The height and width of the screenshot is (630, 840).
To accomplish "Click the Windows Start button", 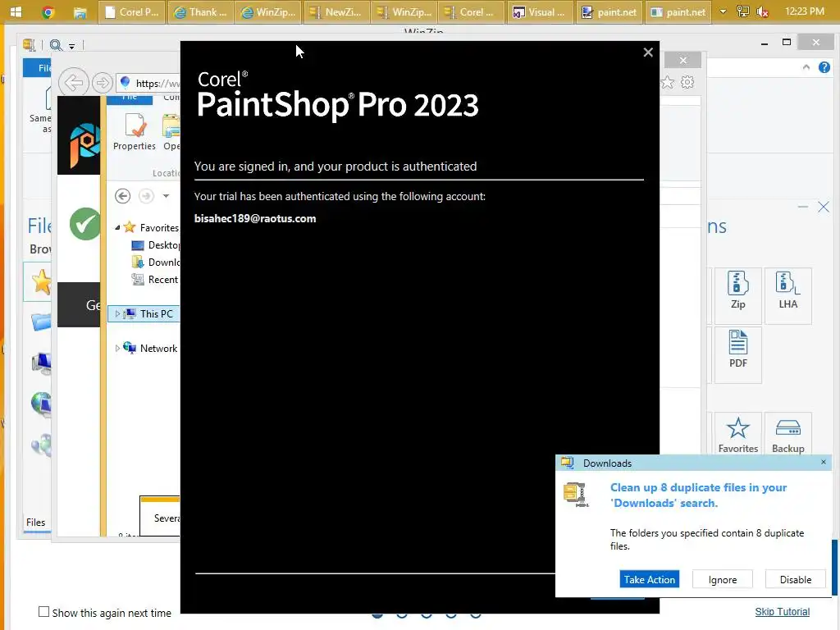I will coord(16,11).
